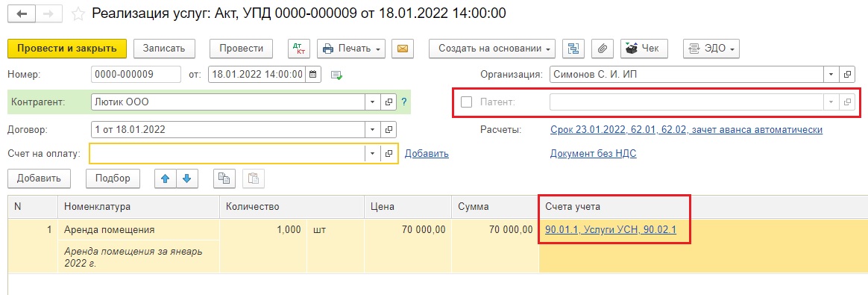This screenshot has height=295, width=868.
Task: Add document to favorites with star icon
Action: pyautogui.click(x=78, y=14)
